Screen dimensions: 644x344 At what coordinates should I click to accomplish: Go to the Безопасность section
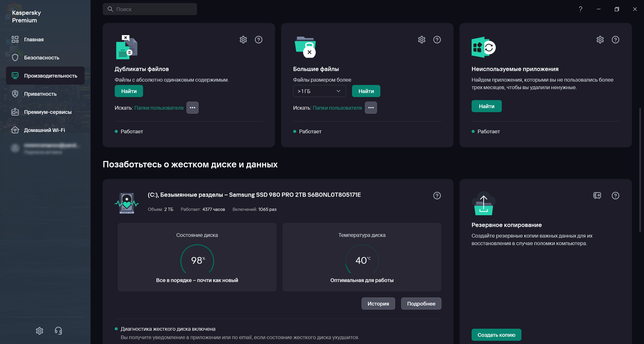pos(41,58)
